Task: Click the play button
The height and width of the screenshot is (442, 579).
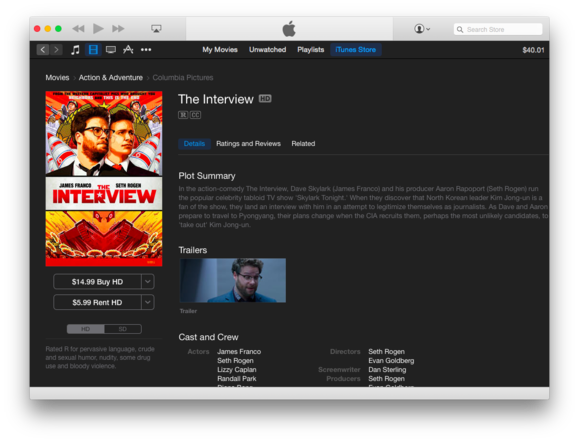Action: (x=98, y=28)
